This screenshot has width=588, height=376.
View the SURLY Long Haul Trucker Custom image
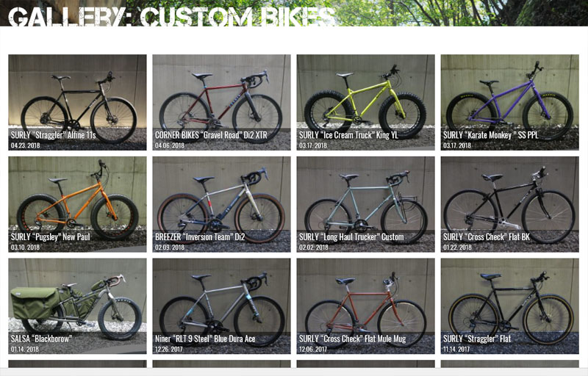pyautogui.click(x=365, y=204)
